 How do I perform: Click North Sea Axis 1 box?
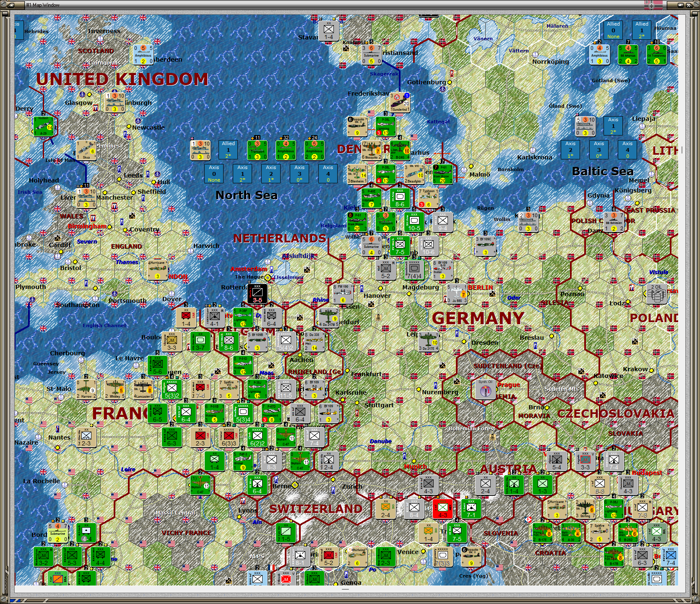pos(242,173)
